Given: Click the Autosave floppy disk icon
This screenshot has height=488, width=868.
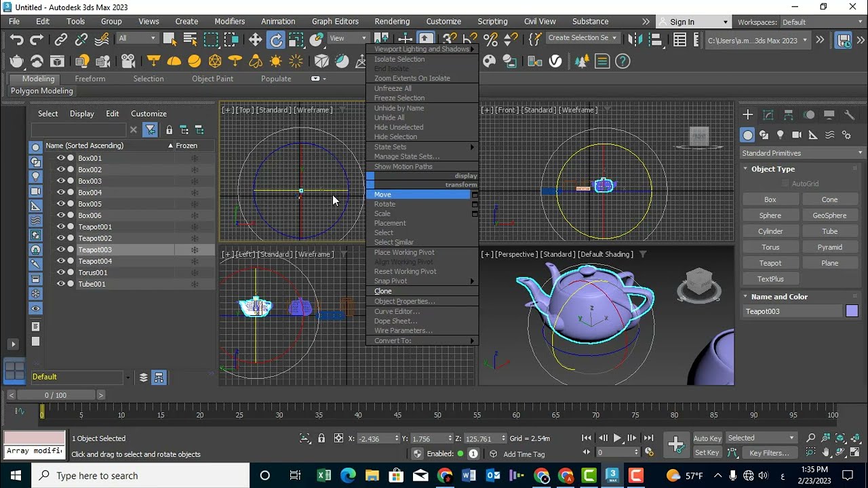Looking at the screenshot, I should point(844,40).
